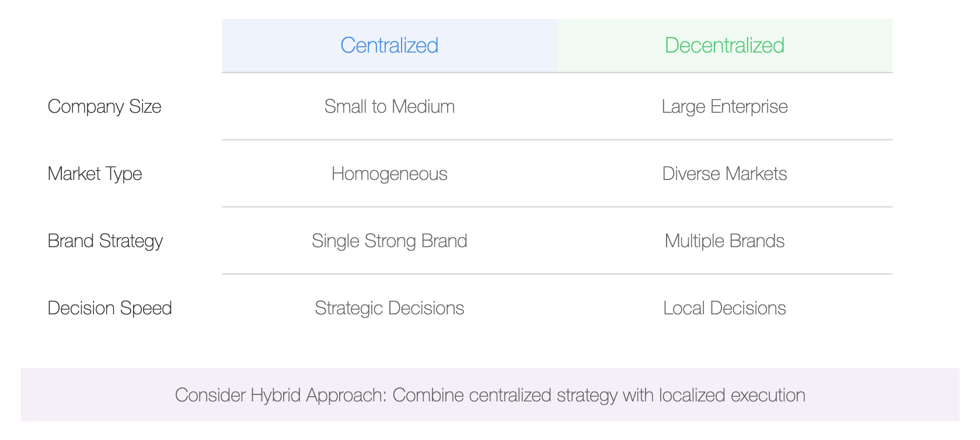Viewport: 980px width, 440px height.
Task: Click the word Centralized in blue
Action: pos(389,46)
